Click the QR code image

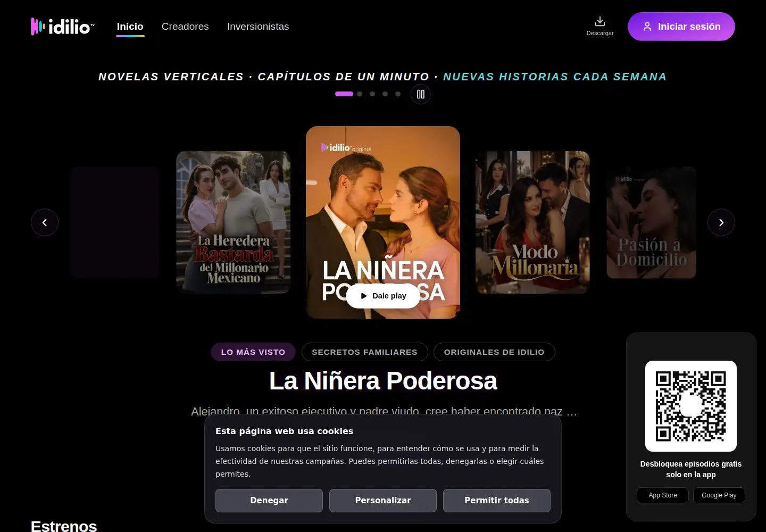tap(691, 406)
